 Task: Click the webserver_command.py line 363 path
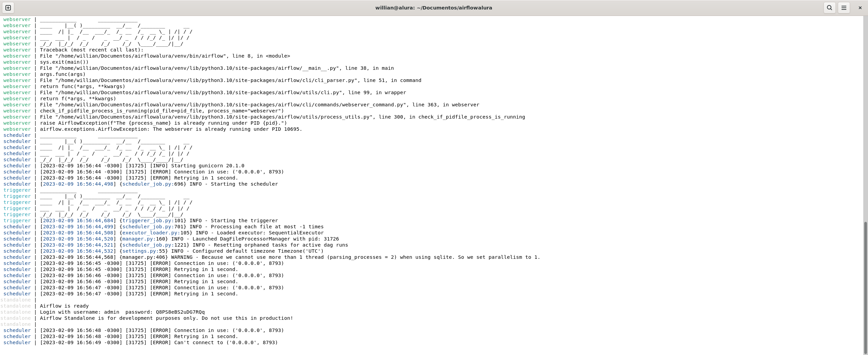pos(260,105)
